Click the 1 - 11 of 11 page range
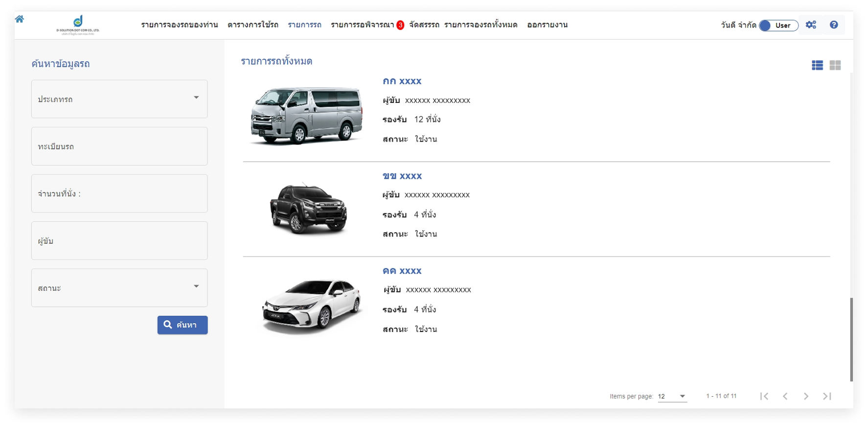 pyautogui.click(x=721, y=396)
